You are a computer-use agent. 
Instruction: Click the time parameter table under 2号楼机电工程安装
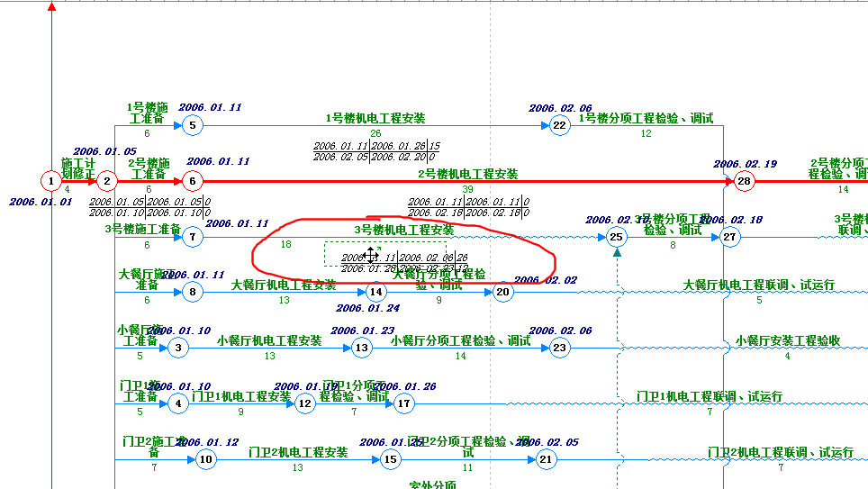(469, 208)
